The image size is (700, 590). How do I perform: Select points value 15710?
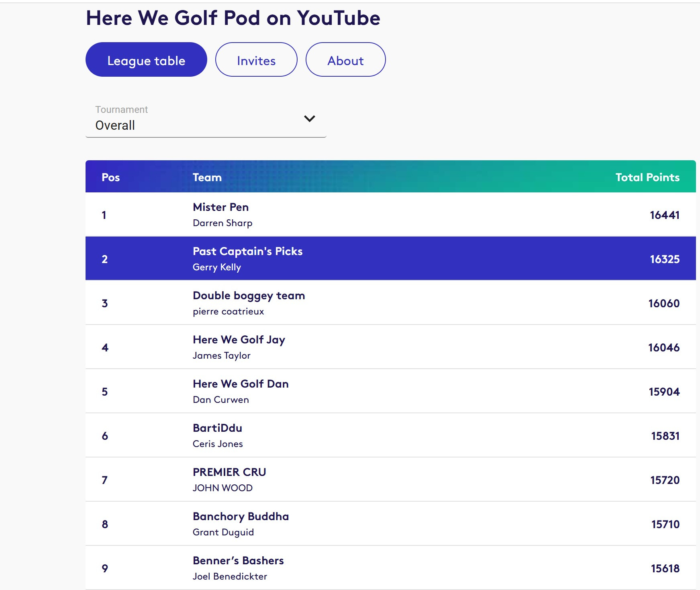(x=665, y=524)
